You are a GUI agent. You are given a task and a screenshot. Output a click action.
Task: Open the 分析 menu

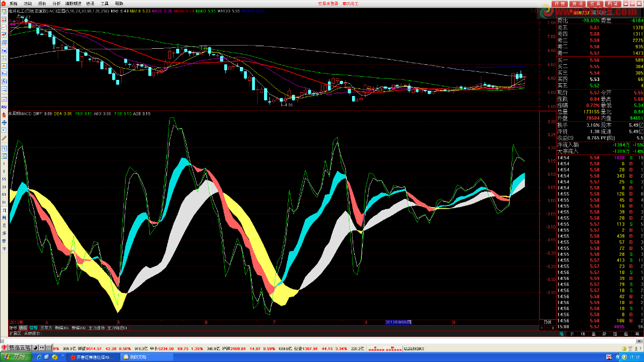coord(56,3)
